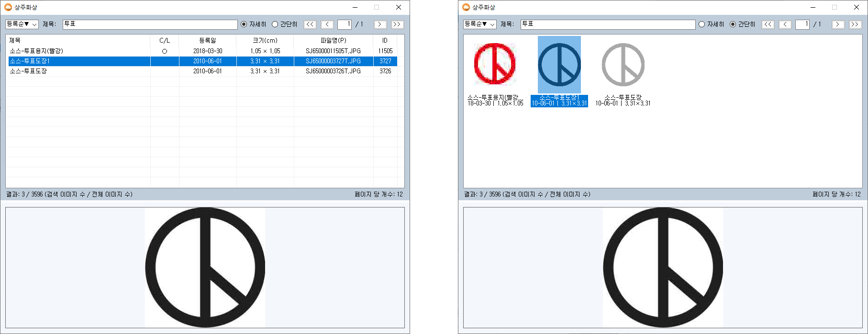The width and height of the screenshot is (868, 334).
Task: Sort by 제목 column header
Action: 78,40
